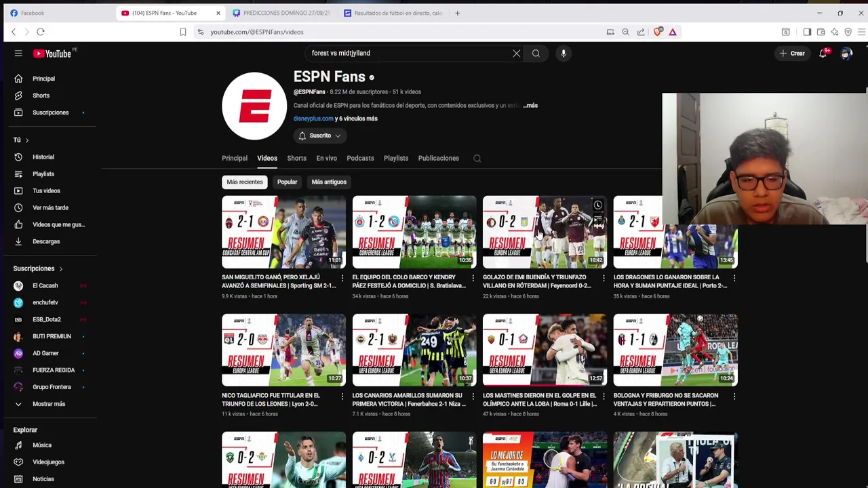Switch to the Publicaciones tab
The height and width of the screenshot is (488, 868).
click(x=439, y=159)
